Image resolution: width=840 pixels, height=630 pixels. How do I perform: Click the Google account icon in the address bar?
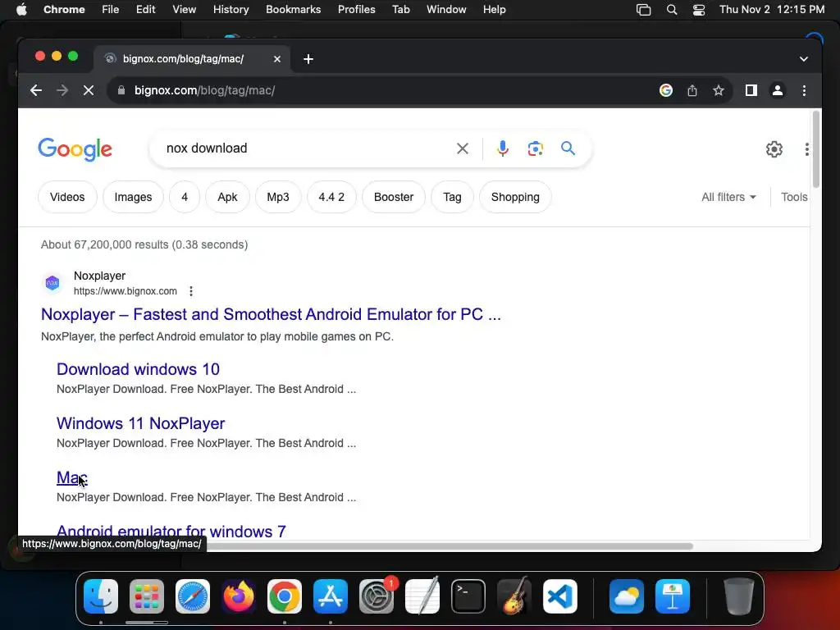(666, 90)
